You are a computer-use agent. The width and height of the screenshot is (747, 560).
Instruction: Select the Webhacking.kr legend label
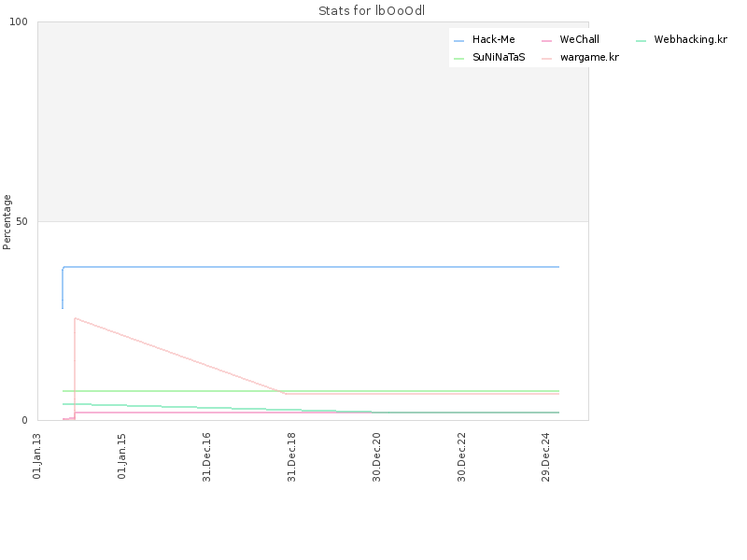(x=690, y=39)
